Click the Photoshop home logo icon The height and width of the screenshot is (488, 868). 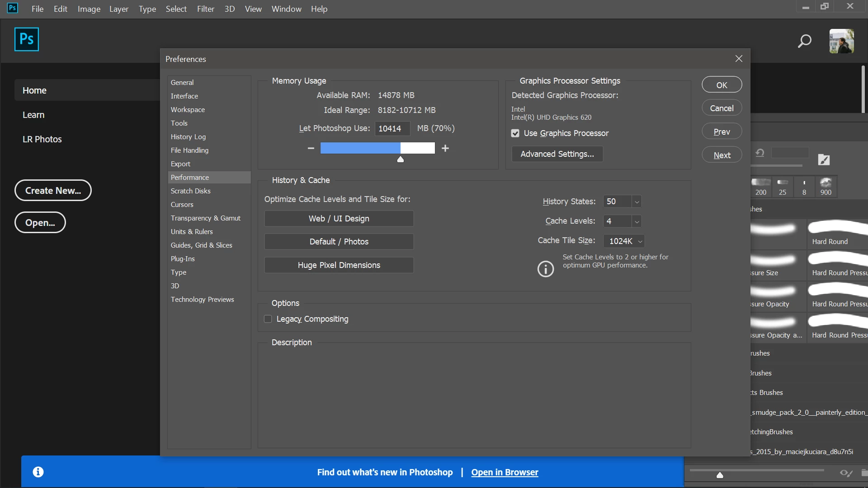pyautogui.click(x=27, y=39)
